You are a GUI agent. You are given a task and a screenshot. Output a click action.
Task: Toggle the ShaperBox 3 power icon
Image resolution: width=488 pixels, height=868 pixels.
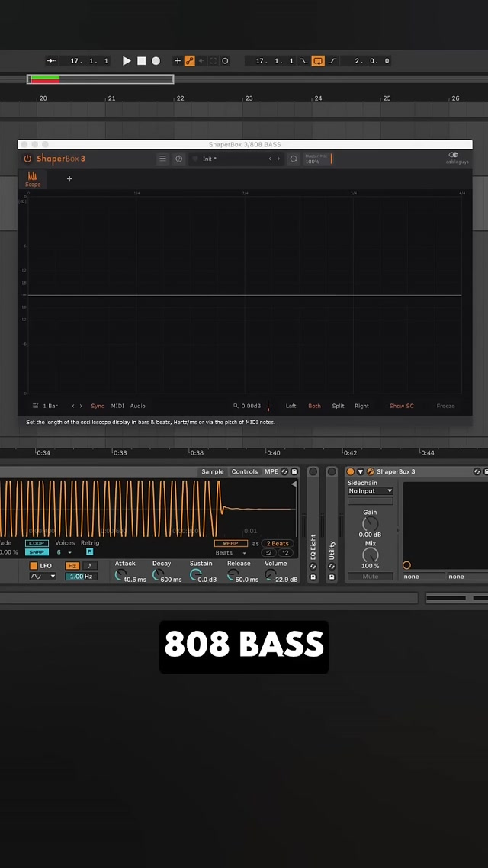coord(28,159)
